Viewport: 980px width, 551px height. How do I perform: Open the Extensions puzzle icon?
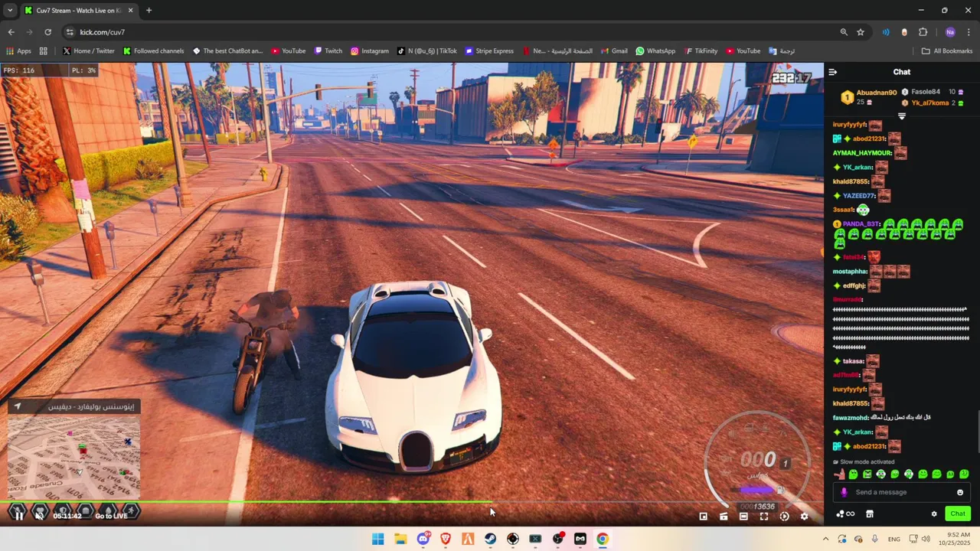tap(923, 32)
